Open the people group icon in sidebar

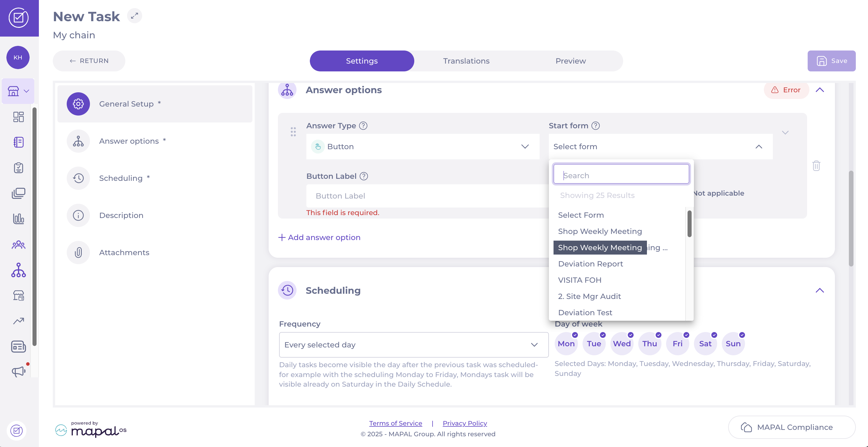(19, 244)
